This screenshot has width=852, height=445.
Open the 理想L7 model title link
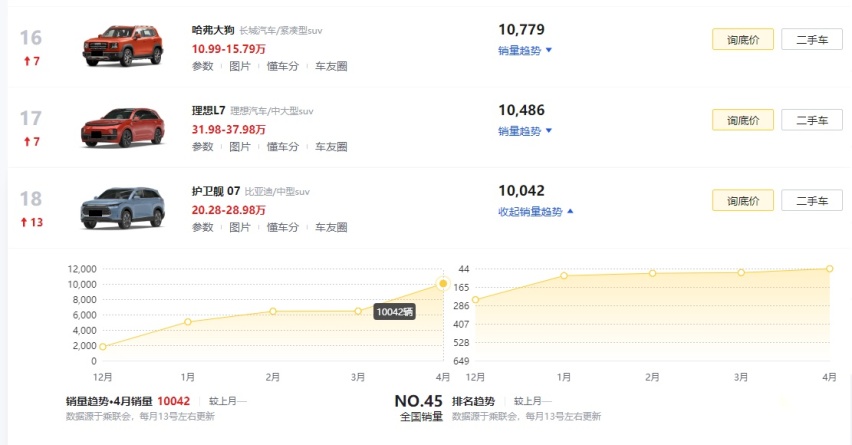pyautogui.click(x=208, y=111)
